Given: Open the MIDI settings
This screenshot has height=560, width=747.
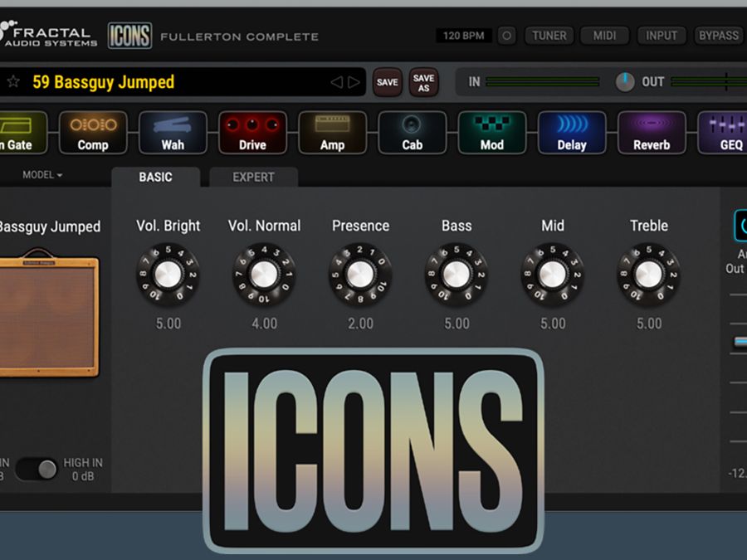Looking at the screenshot, I should pos(604,36).
